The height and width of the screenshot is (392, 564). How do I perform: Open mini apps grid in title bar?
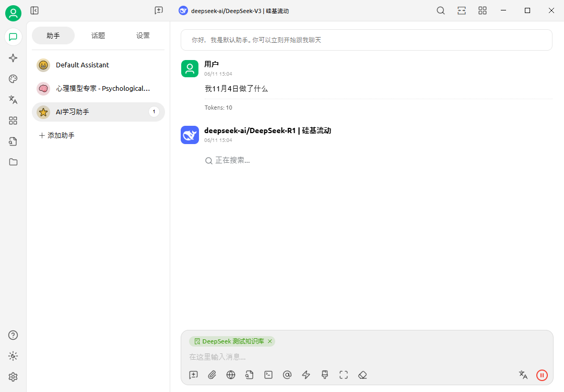click(x=483, y=10)
